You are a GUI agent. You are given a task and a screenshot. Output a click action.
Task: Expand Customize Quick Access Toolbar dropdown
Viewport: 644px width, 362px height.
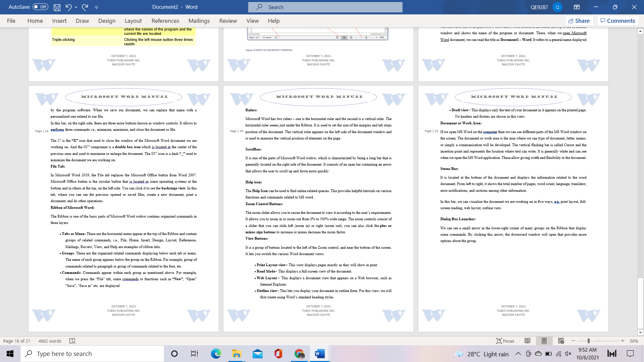click(96, 7)
